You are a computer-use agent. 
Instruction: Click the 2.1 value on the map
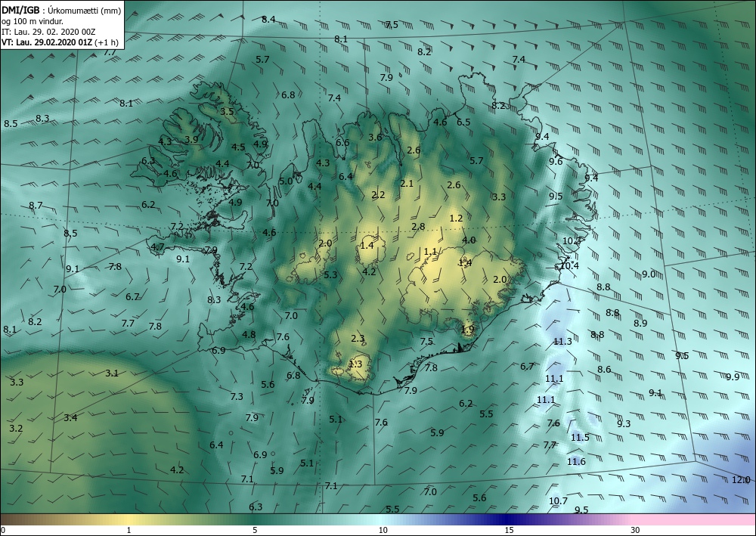click(x=407, y=183)
